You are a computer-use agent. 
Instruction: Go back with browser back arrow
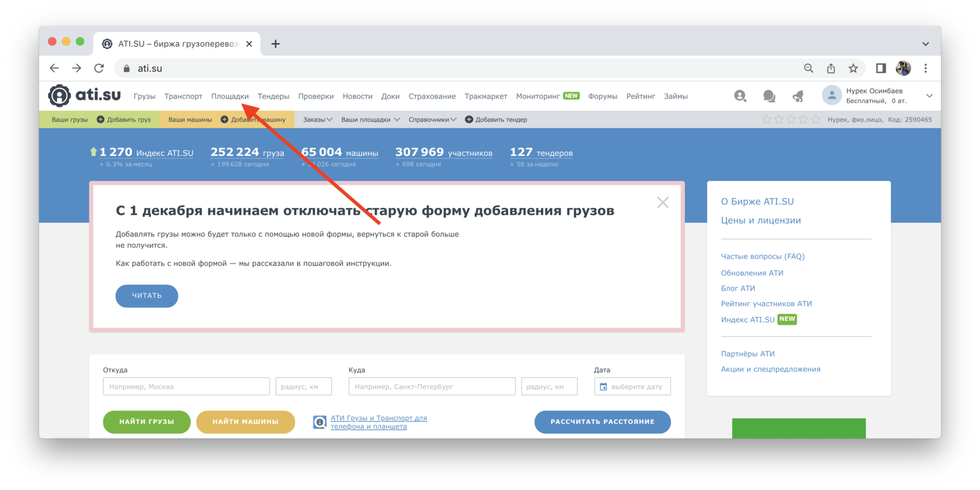coord(54,68)
